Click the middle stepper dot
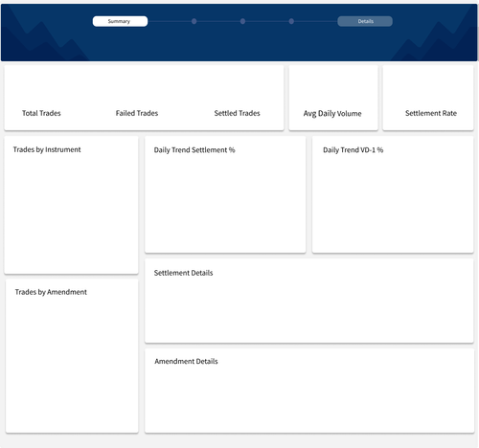479x448 pixels. (x=242, y=21)
